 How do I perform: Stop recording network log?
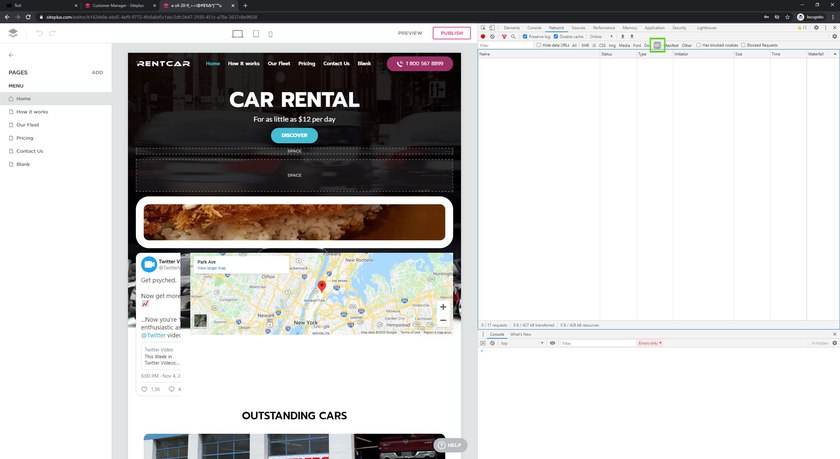click(x=483, y=36)
